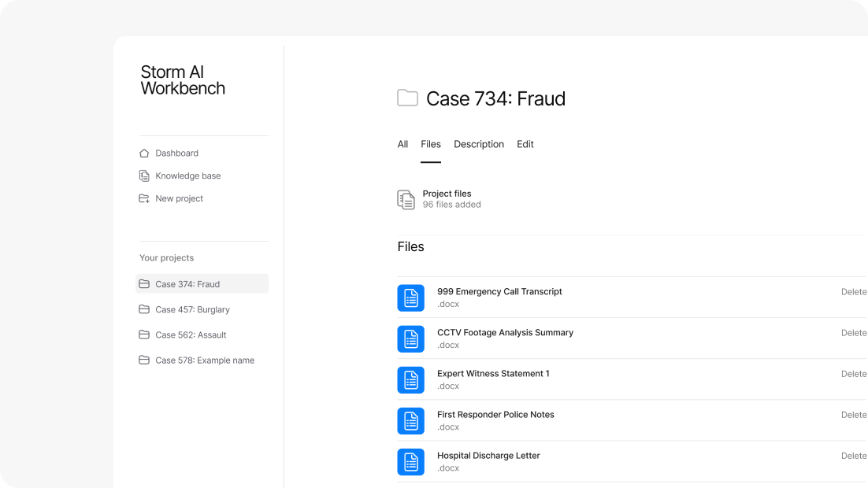
Task: Open Case 562: Assault project
Action: [191, 335]
